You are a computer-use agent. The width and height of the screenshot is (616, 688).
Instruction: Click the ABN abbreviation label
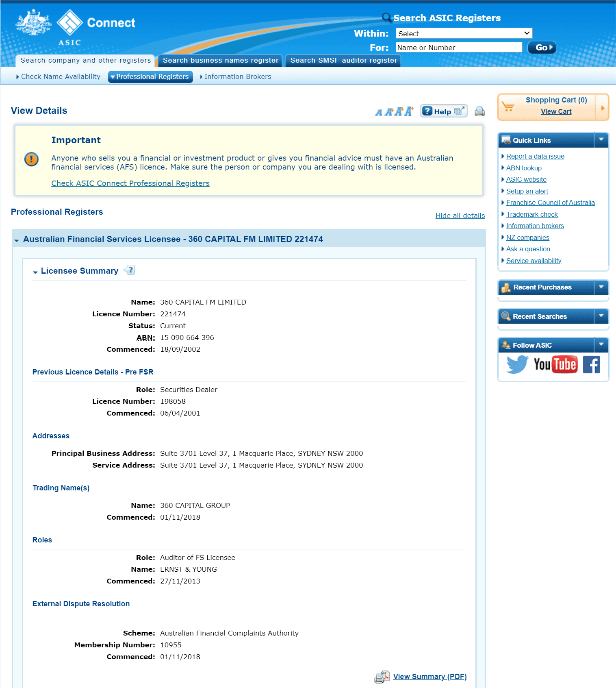click(145, 337)
